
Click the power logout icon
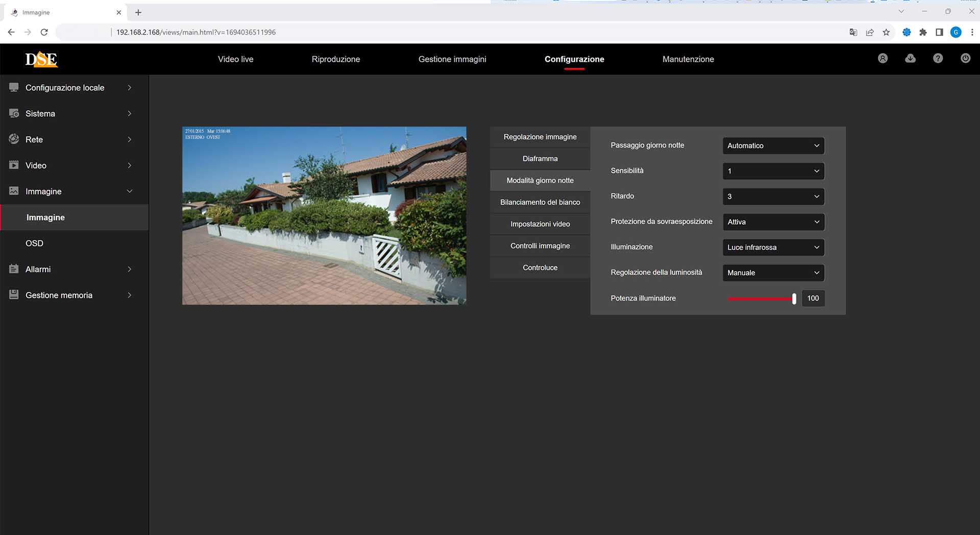click(x=965, y=59)
